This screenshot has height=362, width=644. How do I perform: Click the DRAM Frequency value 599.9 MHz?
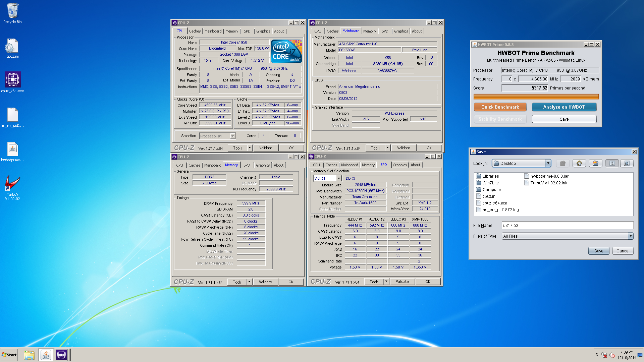[251, 203]
